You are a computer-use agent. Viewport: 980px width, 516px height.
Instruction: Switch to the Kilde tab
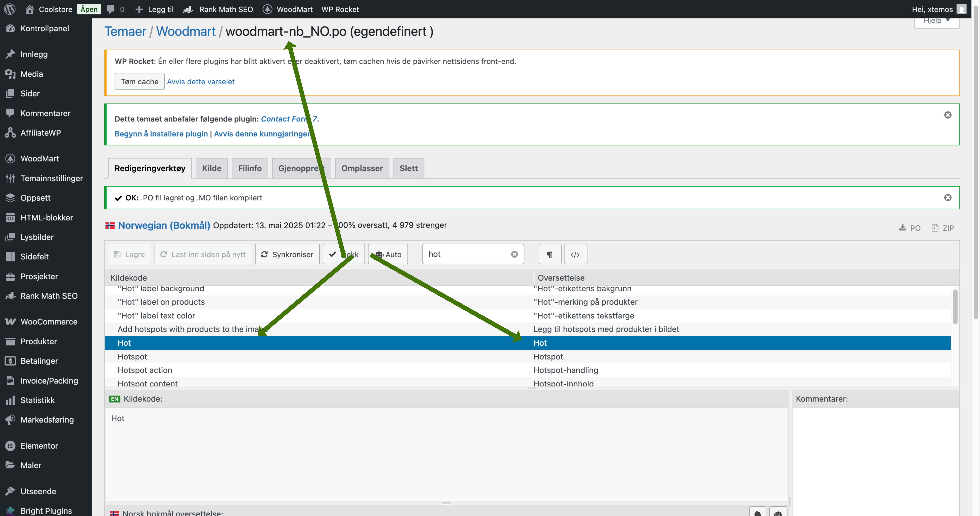[x=211, y=168]
